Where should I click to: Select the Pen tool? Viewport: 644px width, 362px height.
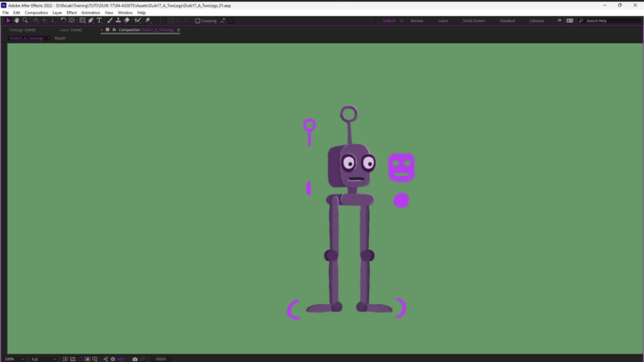(x=91, y=20)
